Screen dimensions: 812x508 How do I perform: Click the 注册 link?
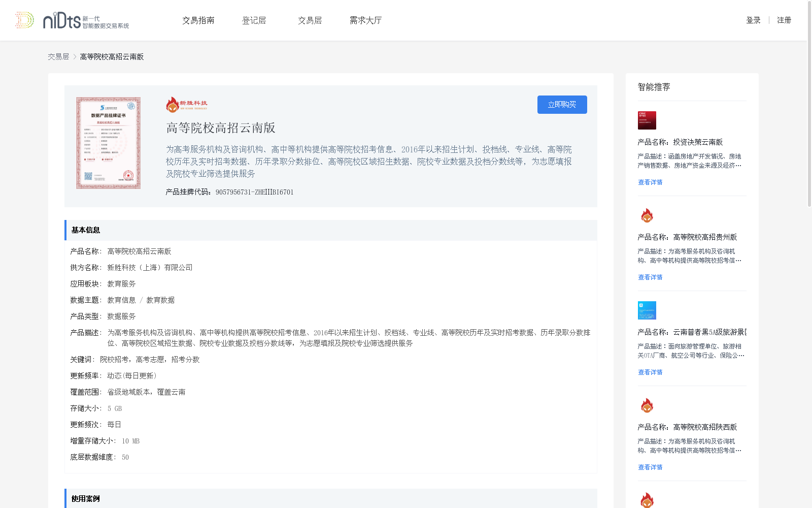pyautogui.click(x=784, y=20)
